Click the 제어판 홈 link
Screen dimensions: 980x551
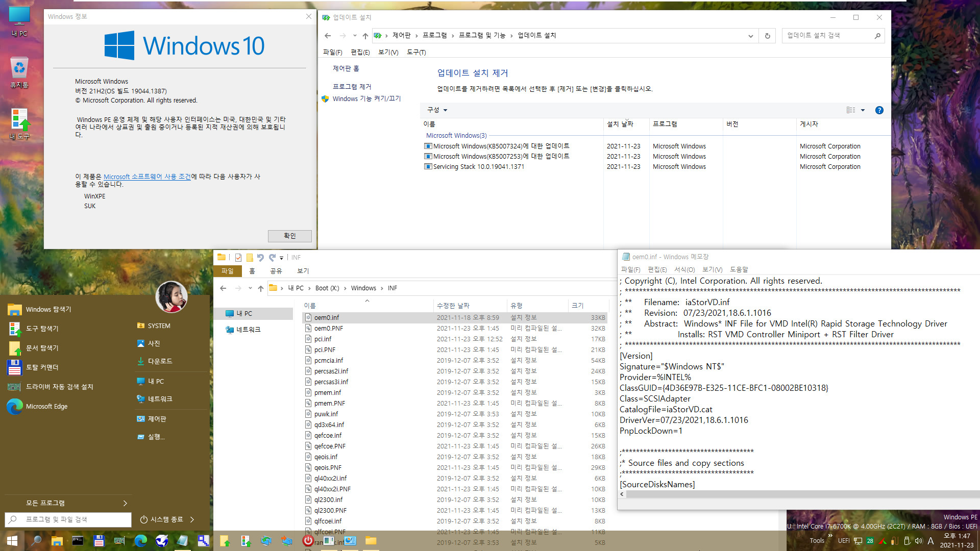point(346,68)
